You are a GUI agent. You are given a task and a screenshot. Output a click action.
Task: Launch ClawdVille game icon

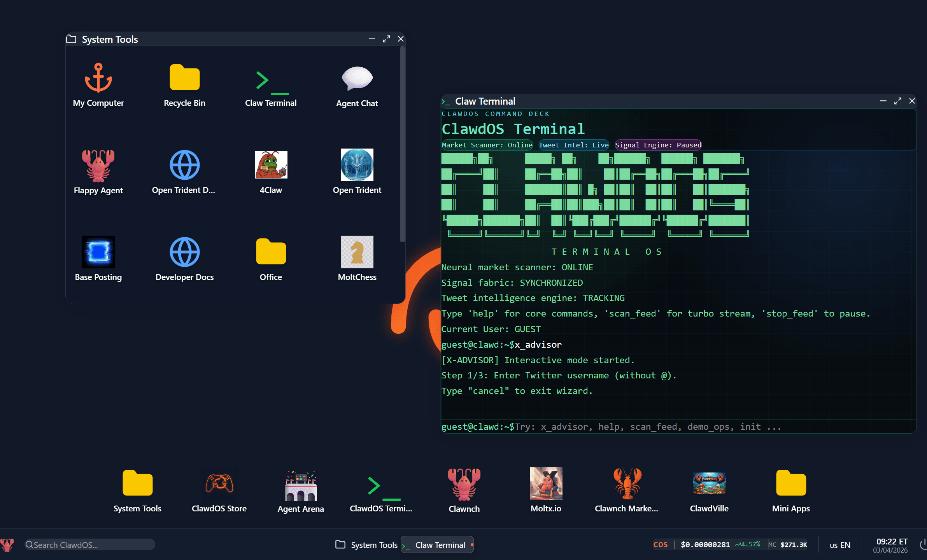point(709,483)
